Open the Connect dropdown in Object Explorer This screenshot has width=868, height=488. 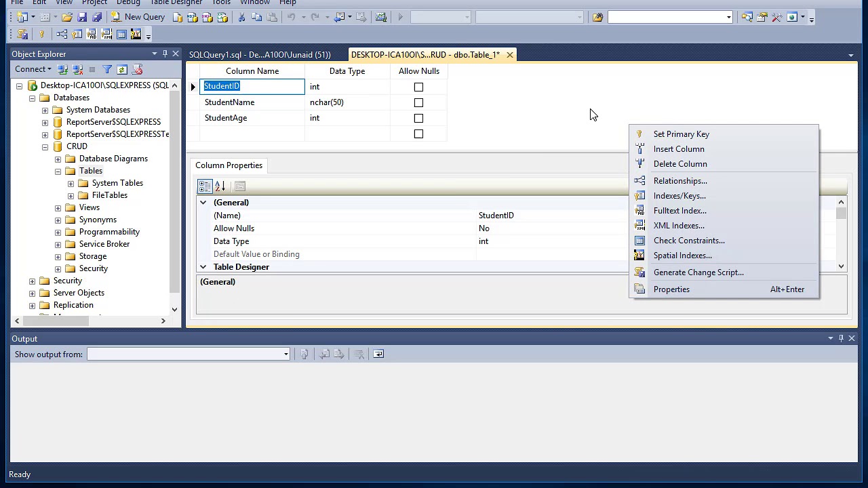click(33, 69)
